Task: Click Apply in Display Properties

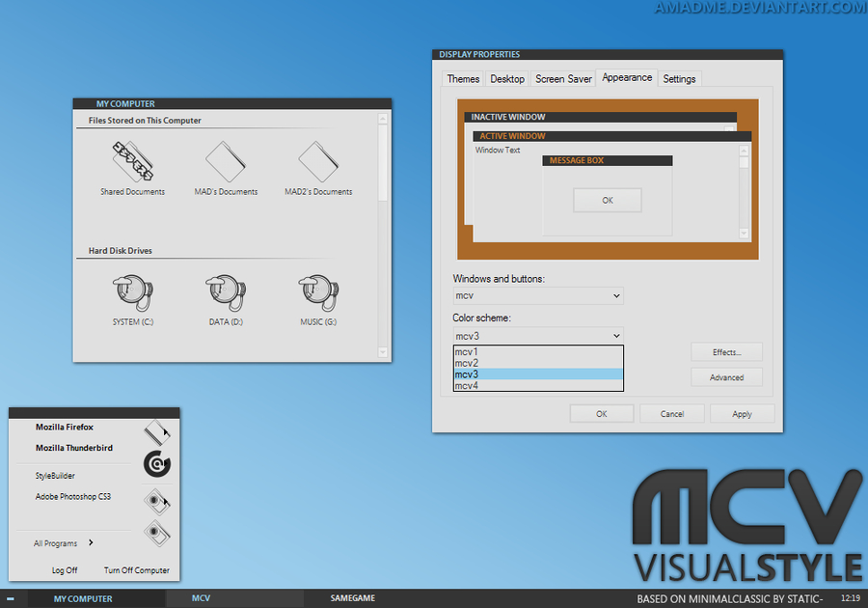Action: click(x=742, y=414)
